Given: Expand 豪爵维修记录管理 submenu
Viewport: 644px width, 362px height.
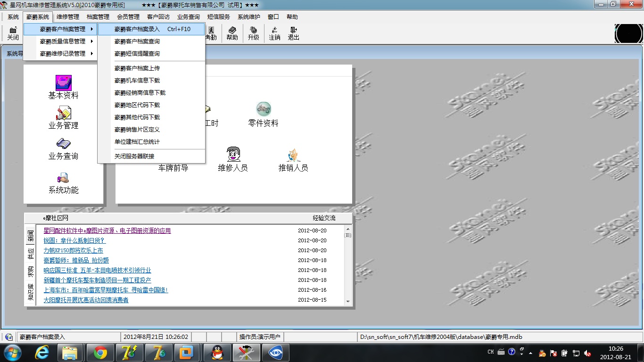Looking at the screenshot, I should [x=61, y=53].
